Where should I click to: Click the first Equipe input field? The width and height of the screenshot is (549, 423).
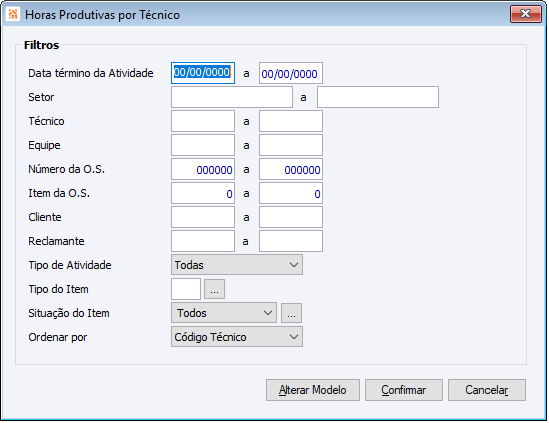coord(203,145)
